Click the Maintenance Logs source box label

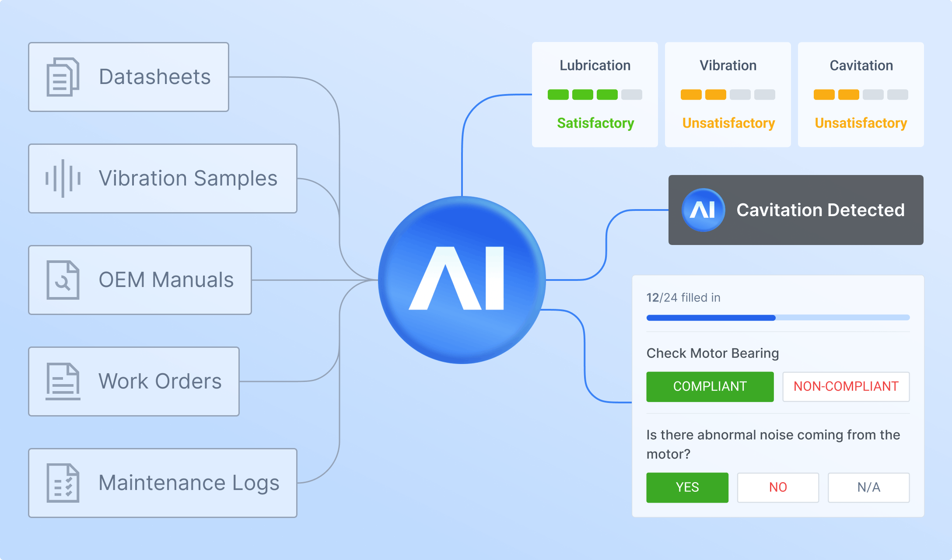coord(189,483)
